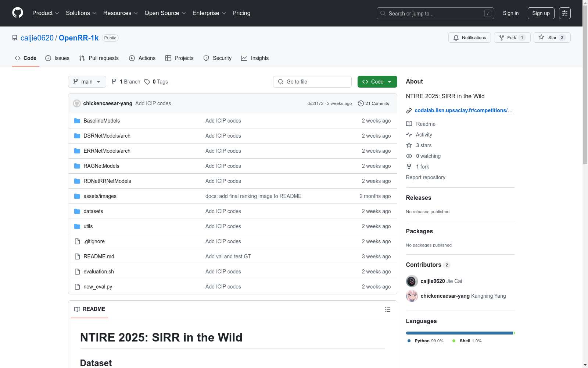The height and width of the screenshot is (368, 588).
Task: Click the BaselineModels folder icon
Action: (77, 121)
